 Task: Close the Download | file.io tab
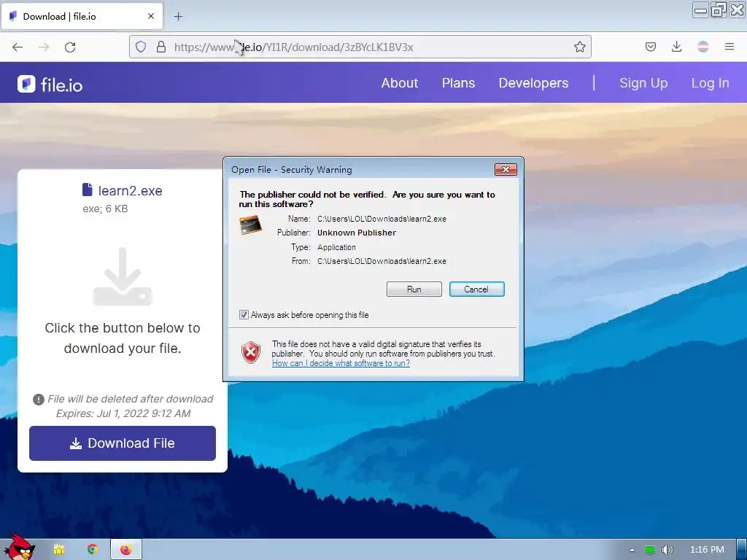(150, 16)
